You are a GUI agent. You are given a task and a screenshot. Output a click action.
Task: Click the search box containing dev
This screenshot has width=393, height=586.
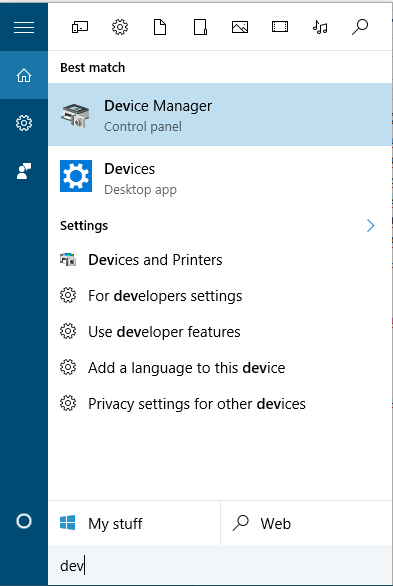[220, 565]
